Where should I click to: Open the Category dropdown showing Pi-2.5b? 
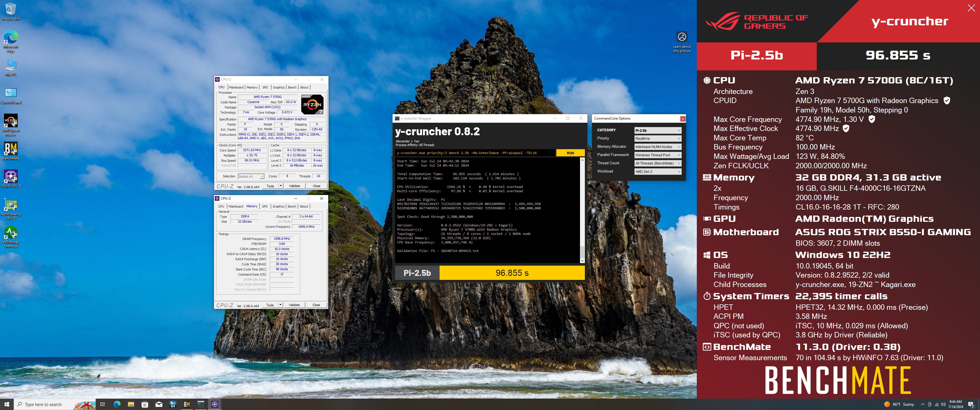(658, 130)
